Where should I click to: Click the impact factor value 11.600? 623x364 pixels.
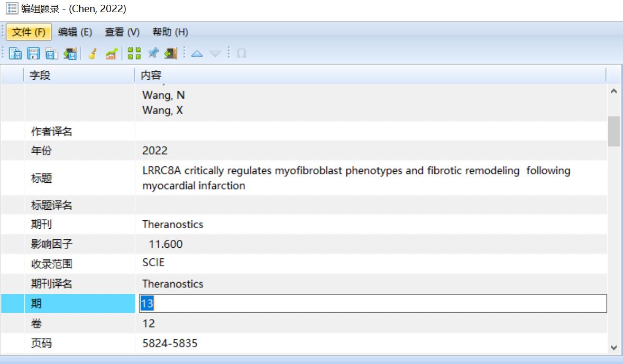coord(166,244)
